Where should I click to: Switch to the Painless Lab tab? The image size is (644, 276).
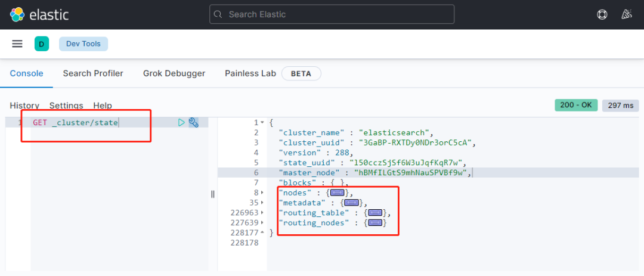252,73
